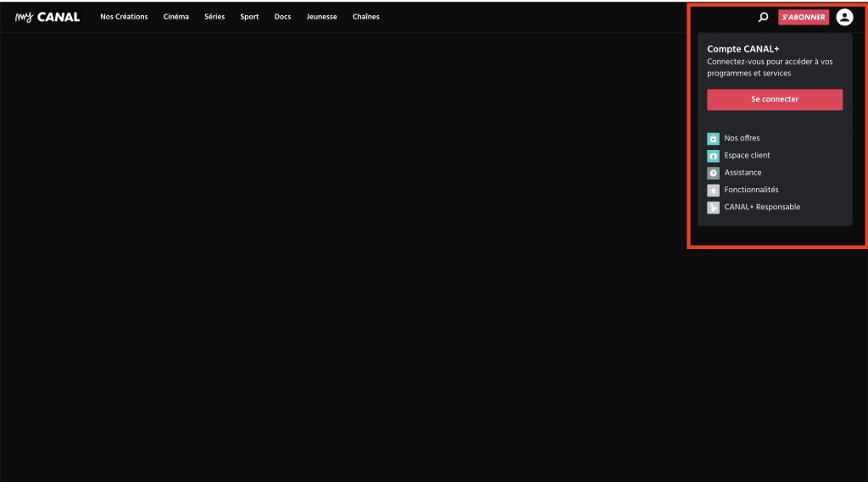Screen dimensions: 868x482
Task: Click the CANAL+ Responsable icon
Action: [x=713, y=207]
